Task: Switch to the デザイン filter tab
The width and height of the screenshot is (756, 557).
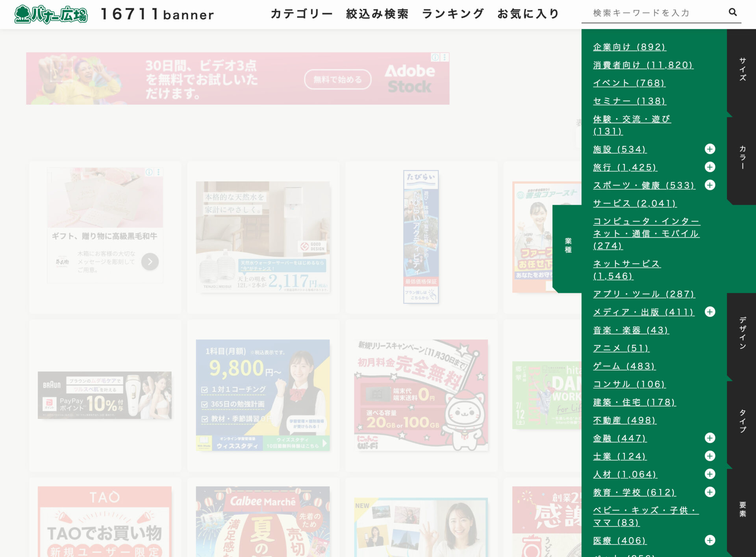Action: 742,333
